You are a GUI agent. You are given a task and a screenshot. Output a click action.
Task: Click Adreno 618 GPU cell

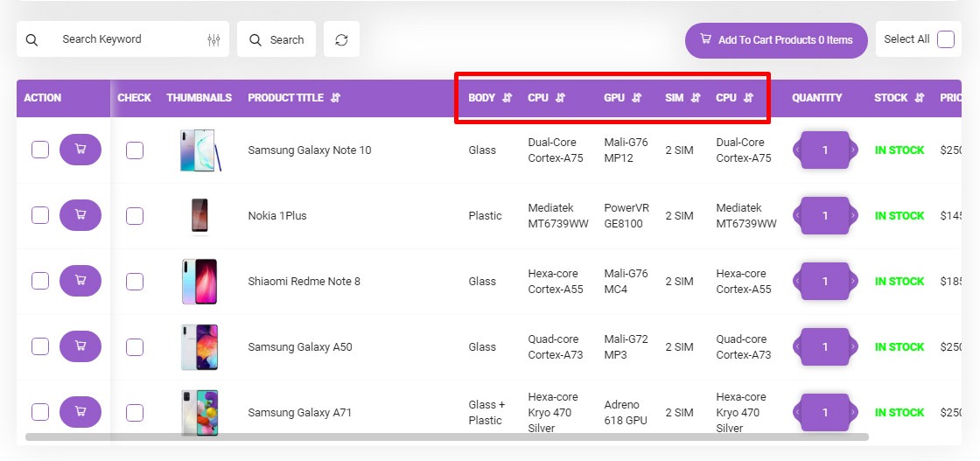[x=626, y=412]
